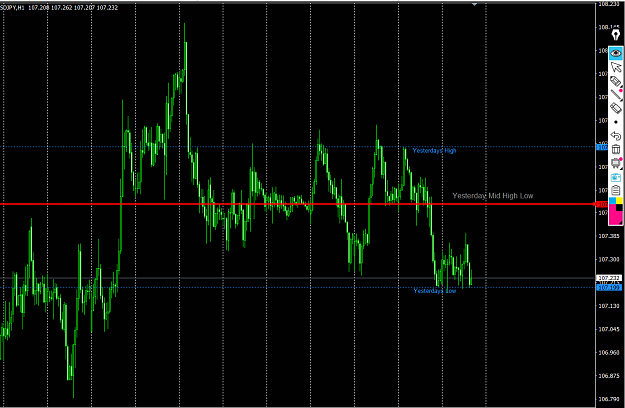
Task: Take a screenshot with the camera icon
Action: (x=616, y=177)
